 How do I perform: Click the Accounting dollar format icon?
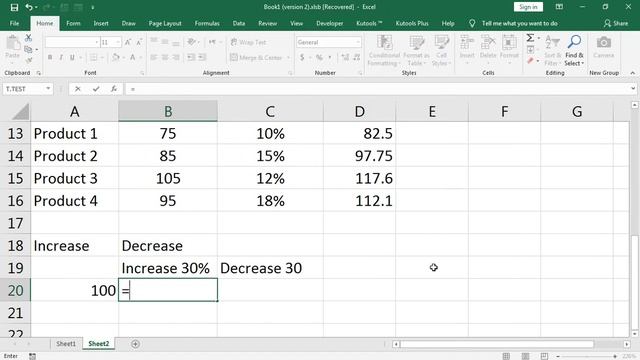click(302, 58)
